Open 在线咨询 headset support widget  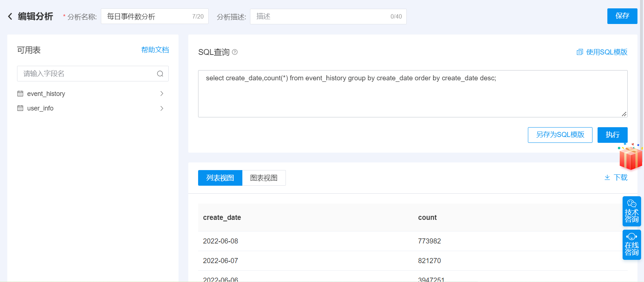632,245
